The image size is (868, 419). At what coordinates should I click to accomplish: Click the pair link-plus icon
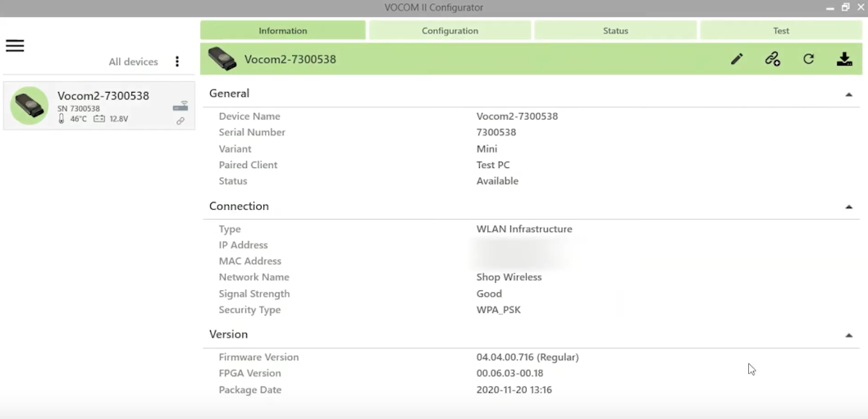point(772,59)
